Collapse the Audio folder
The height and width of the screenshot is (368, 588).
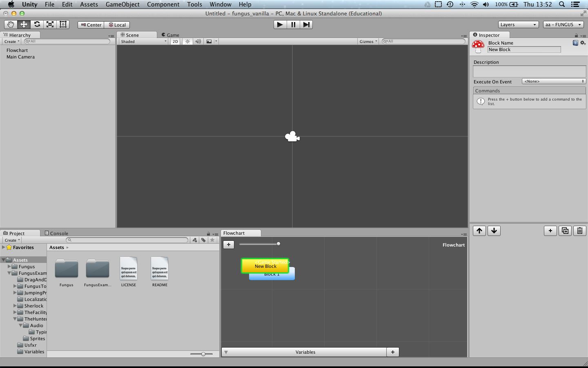(x=20, y=325)
